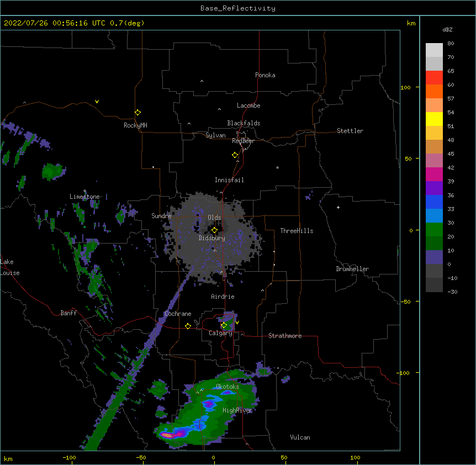Viewport: 476px width, 465px height.
Task: Click the yellow diamond marker over Calgary
Action: (224, 325)
